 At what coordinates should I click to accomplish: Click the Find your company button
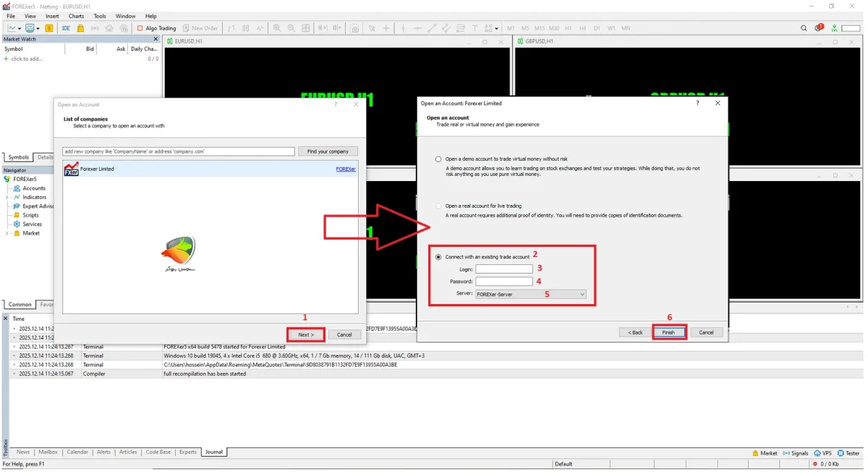click(x=328, y=151)
